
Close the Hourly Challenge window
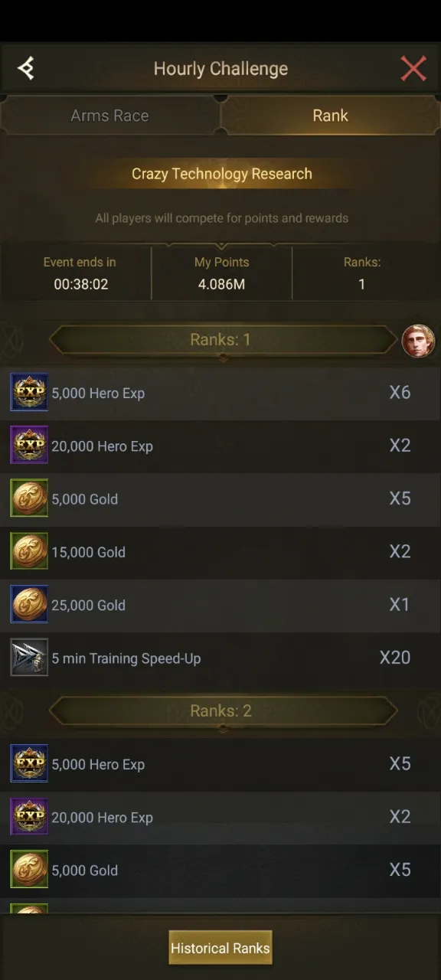[413, 69]
